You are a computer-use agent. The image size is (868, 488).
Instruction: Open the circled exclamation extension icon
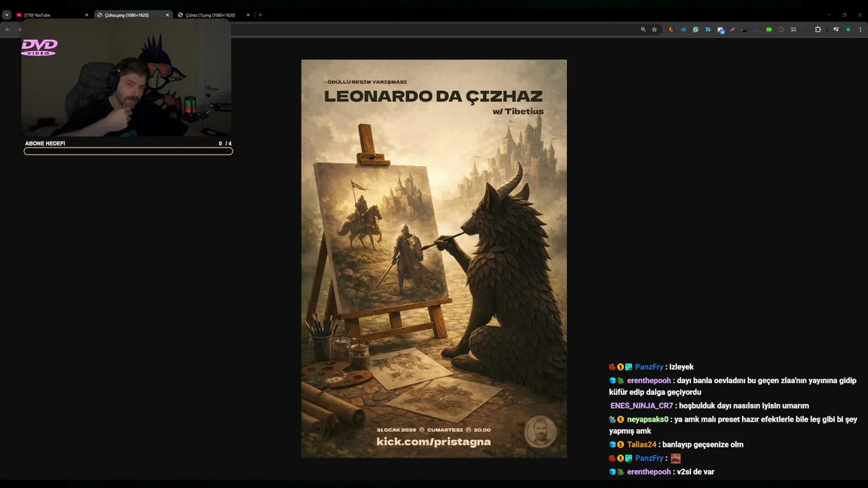781,29
